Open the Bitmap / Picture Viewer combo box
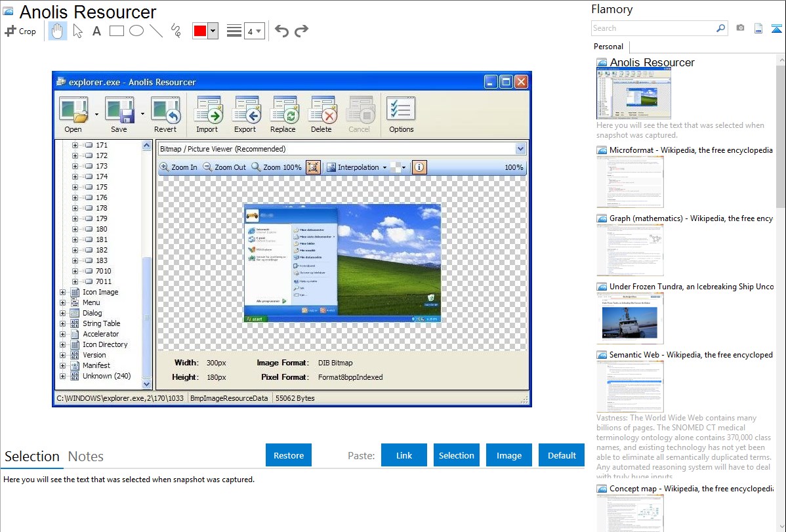Screen dimensions: 786x532 [342, 149]
